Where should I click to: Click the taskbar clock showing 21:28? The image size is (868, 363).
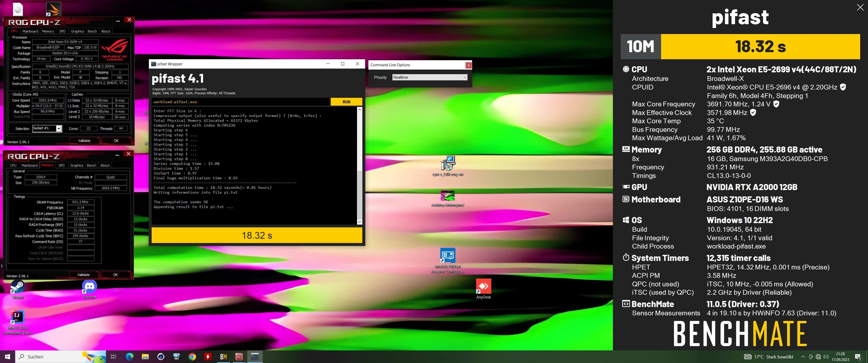click(x=840, y=357)
